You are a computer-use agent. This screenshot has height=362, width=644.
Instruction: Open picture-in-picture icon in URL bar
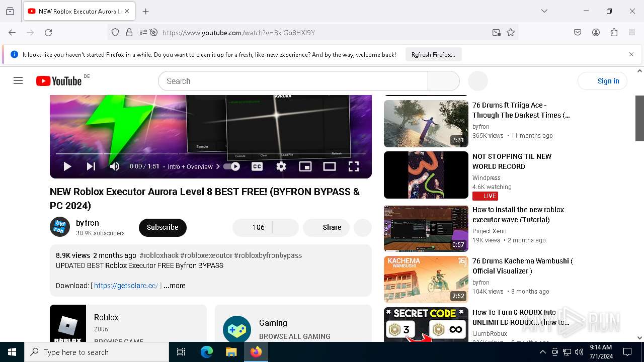[497, 32]
